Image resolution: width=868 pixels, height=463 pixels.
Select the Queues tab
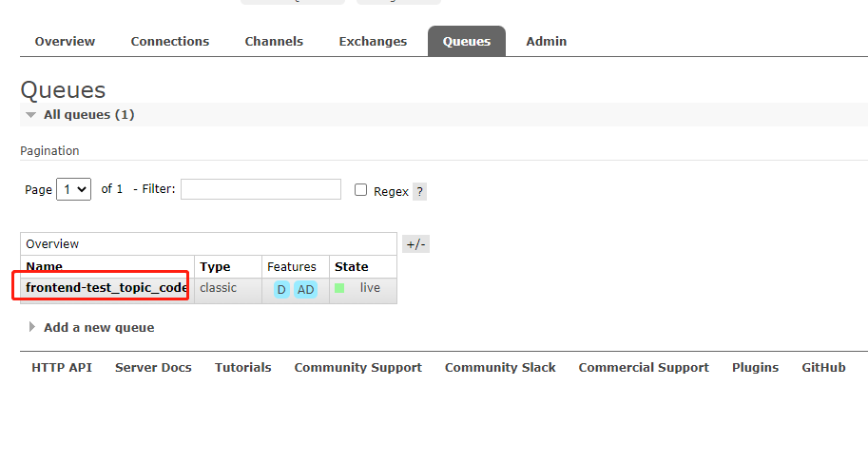[467, 42]
